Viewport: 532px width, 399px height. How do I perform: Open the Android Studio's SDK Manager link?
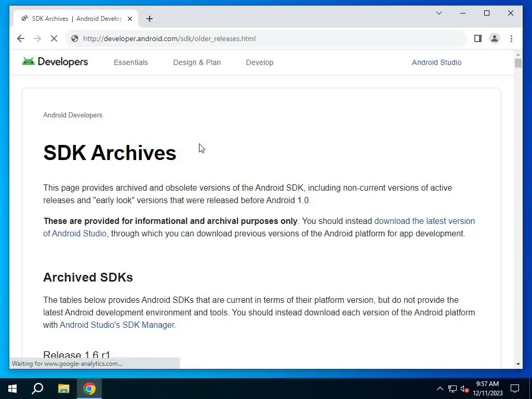point(118,325)
